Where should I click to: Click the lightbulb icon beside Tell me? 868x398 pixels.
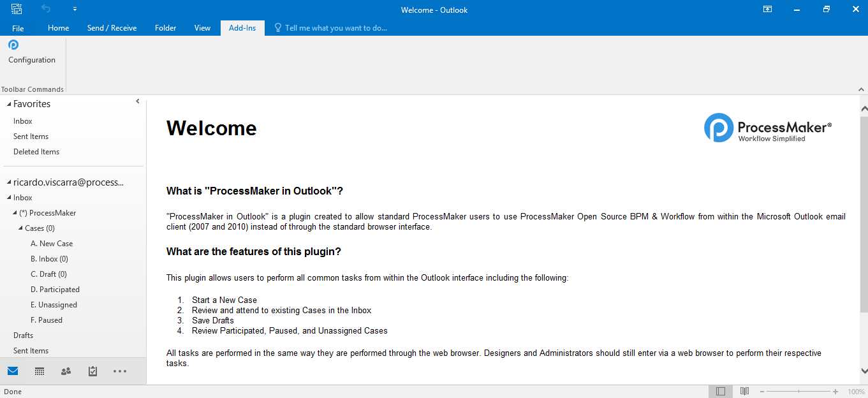click(277, 28)
